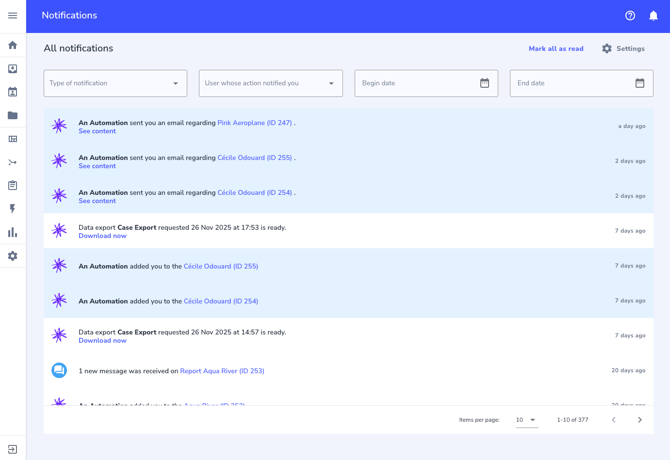Click the logout icon at sidebar bottom
670x460 pixels.
(x=12, y=449)
